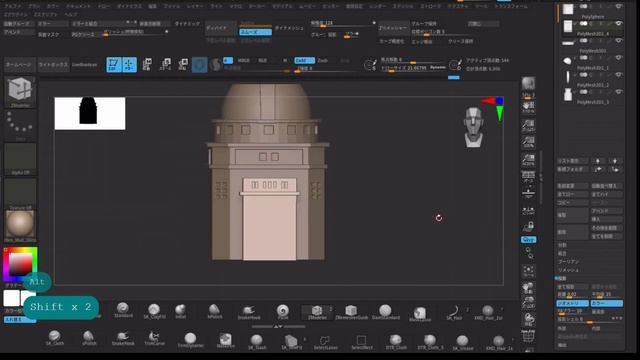Click the brush tray expand arrows
The image size is (640, 360).
click(278, 327)
